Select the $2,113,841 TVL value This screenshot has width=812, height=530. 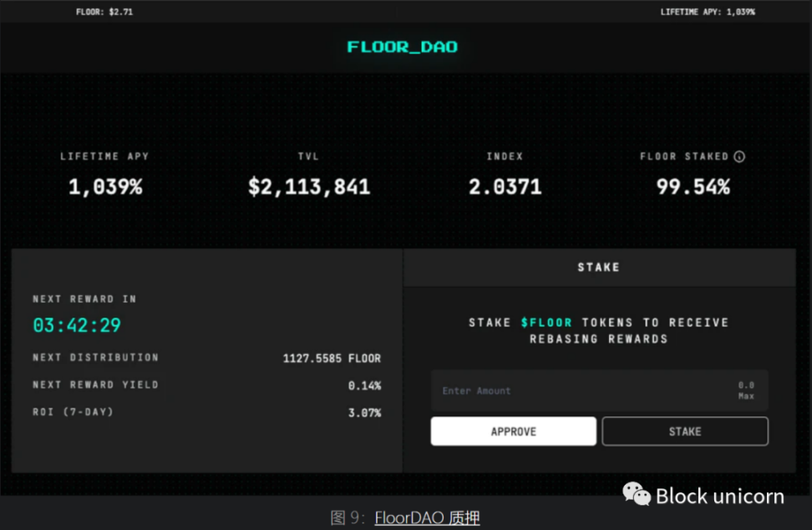[x=309, y=187]
